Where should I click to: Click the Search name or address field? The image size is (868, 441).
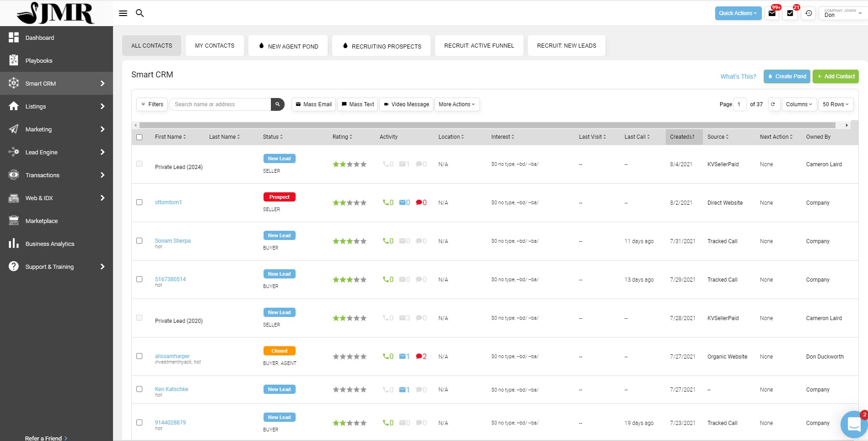tap(220, 104)
